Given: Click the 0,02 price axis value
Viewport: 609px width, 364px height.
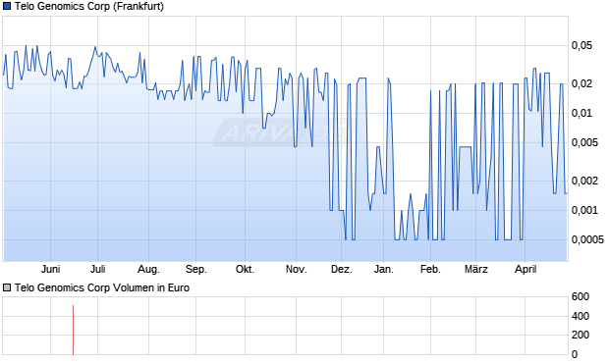Looking at the screenshot, I should point(581,83).
